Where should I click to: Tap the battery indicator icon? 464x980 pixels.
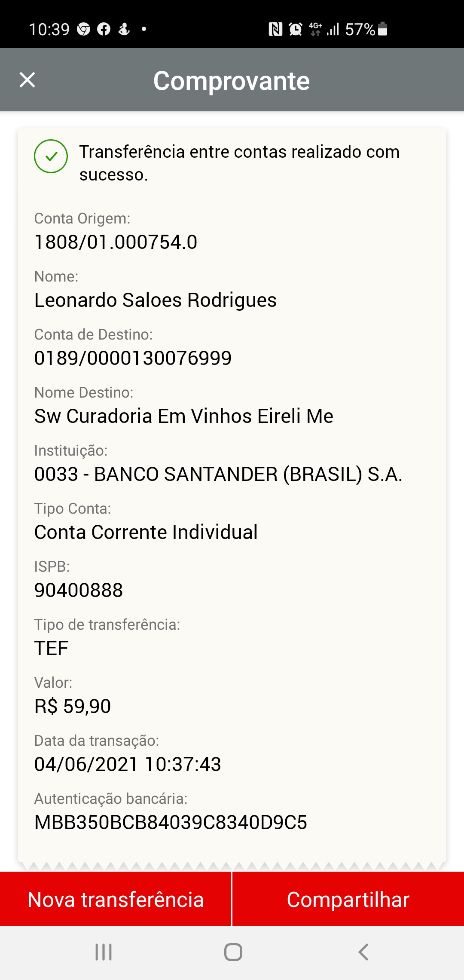(x=383, y=29)
